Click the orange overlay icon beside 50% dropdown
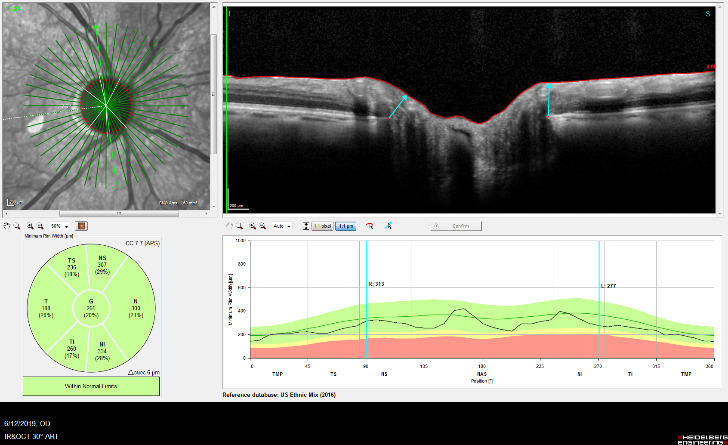Screen dimensions: 728x445 coord(81,226)
